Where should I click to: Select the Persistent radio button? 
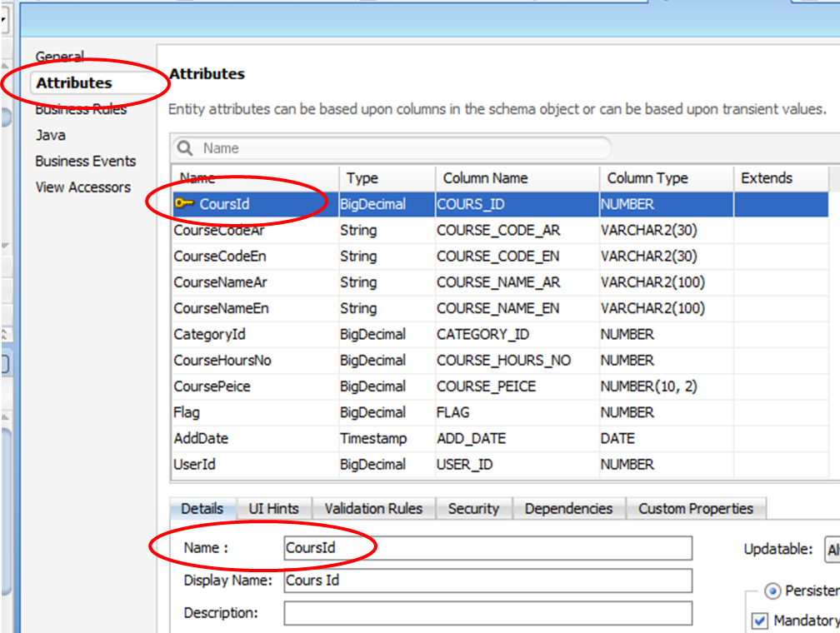tap(772, 591)
